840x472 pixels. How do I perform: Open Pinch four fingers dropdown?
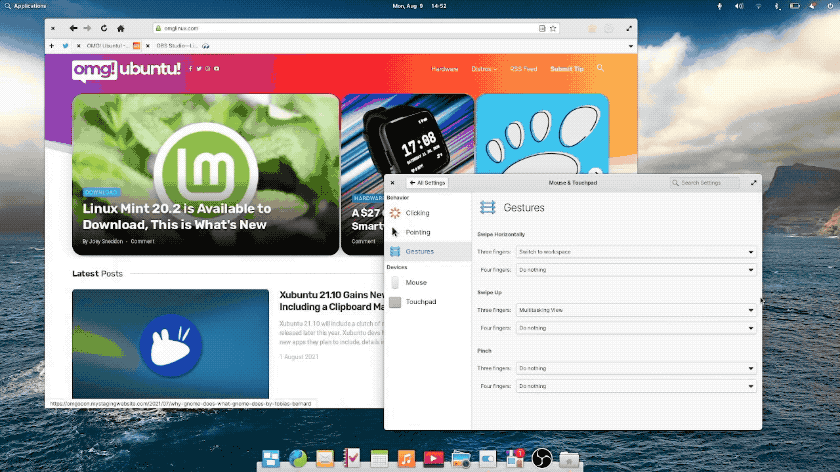[x=636, y=386]
